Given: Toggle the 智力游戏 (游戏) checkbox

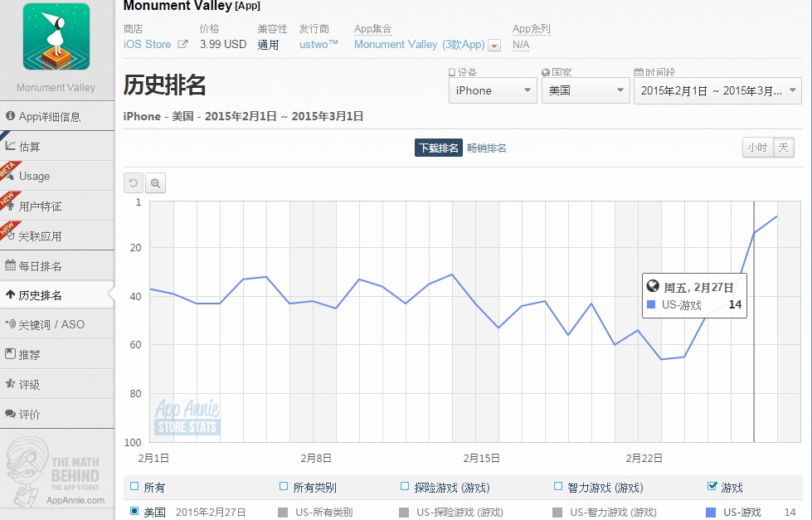Looking at the screenshot, I should click(x=557, y=486).
